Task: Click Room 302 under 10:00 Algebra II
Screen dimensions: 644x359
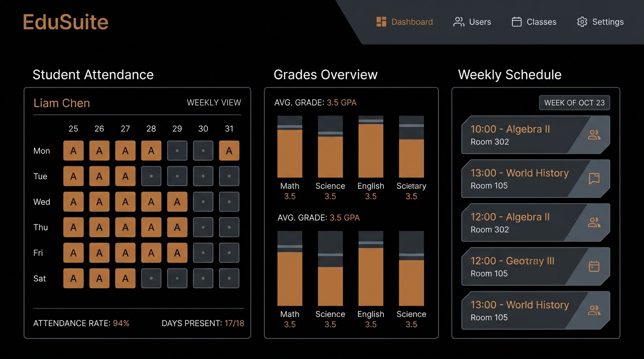Action: point(490,142)
